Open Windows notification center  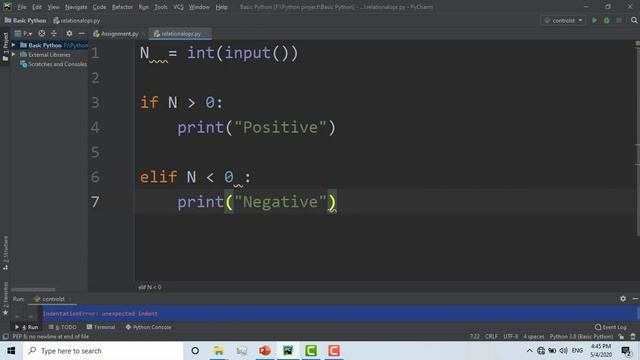pos(626,351)
